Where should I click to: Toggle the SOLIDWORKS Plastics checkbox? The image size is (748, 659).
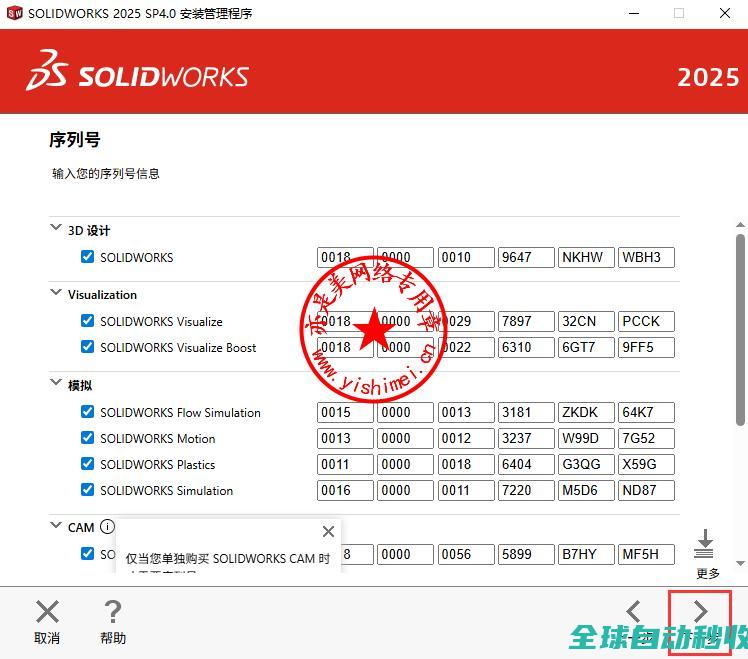click(88, 464)
